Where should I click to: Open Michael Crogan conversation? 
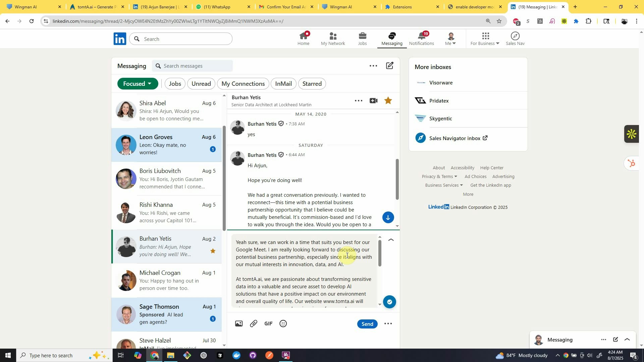tap(167, 281)
